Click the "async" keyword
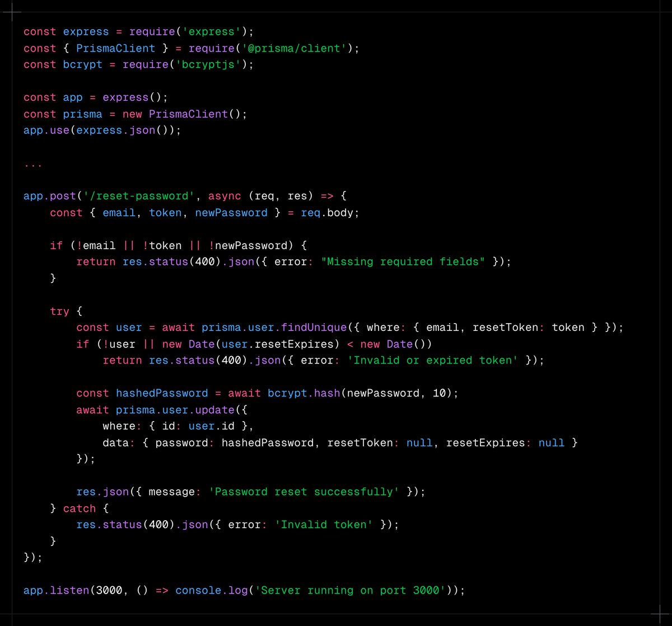 click(225, 196)
